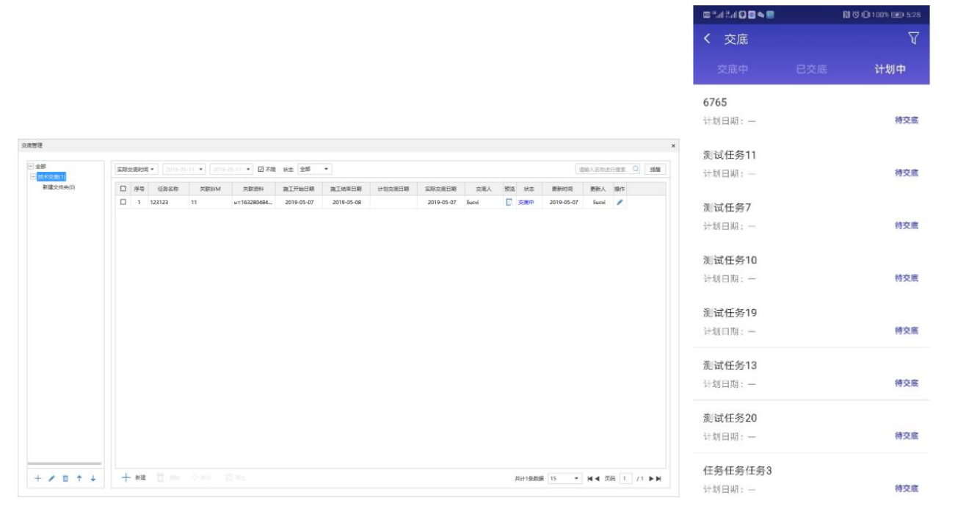This screenshot has width=980, height=517.
Task: Collapse the 全部 tree node
Action: point(32,167)
